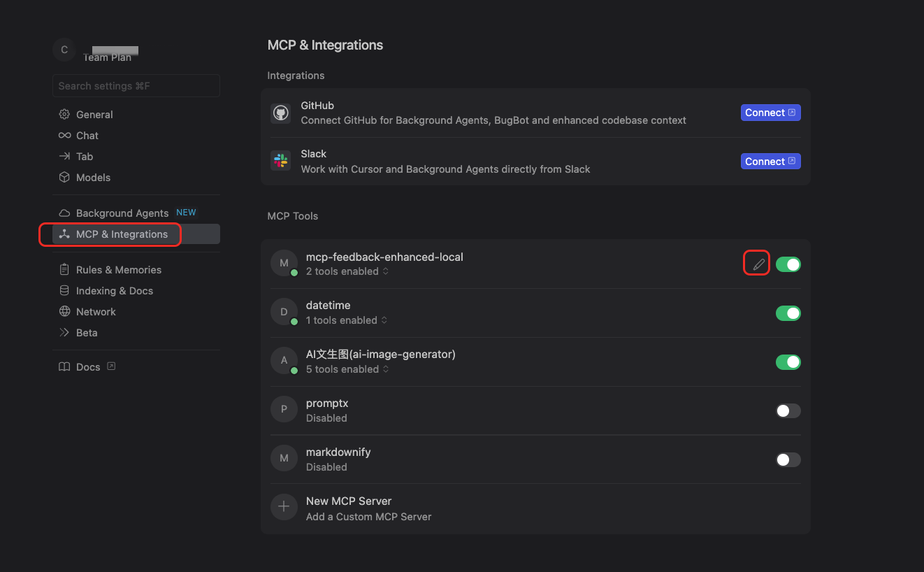Turn off the datetime server toggle
Screen dimensions: 924x572
788,313
